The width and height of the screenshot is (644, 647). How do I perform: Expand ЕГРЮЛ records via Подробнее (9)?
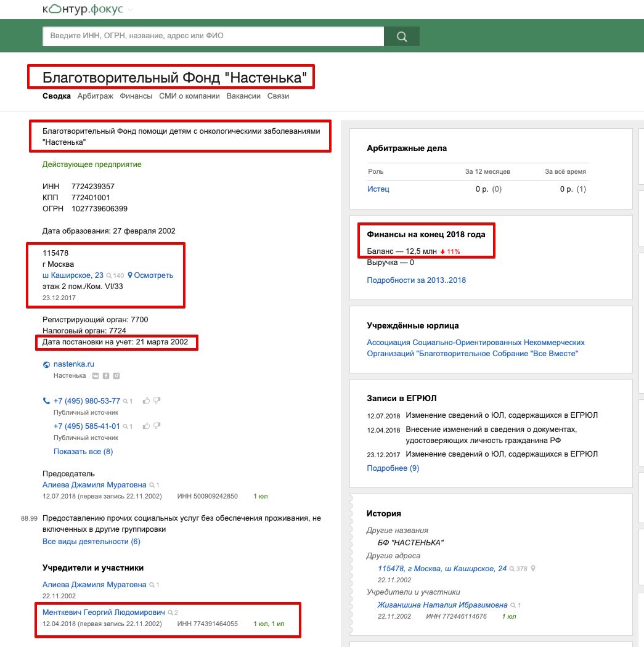393,468
